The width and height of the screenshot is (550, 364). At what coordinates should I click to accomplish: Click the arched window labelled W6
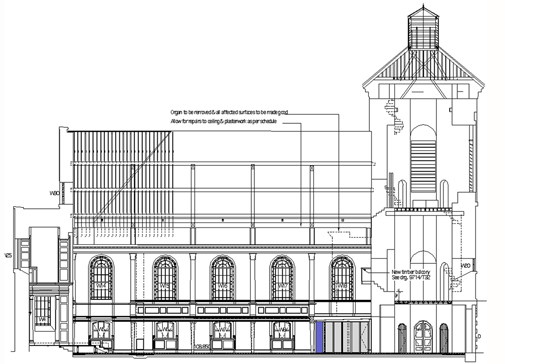tap(223, 278)
